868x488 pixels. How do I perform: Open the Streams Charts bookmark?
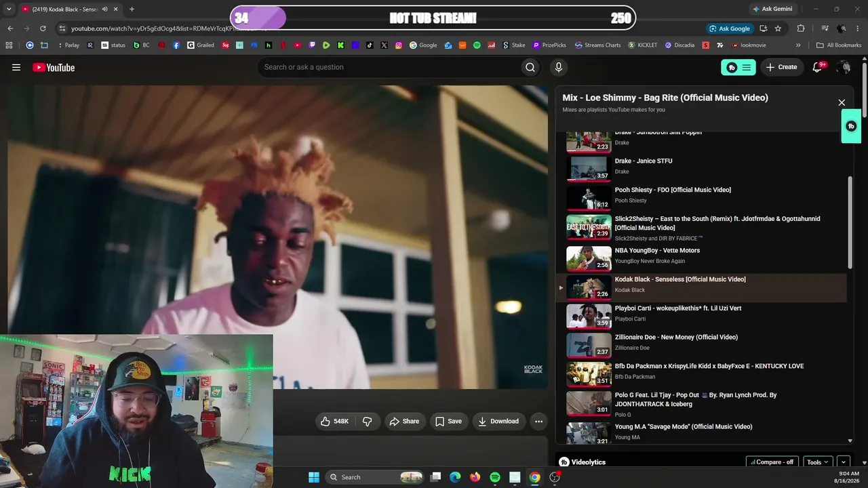[x=597, y=45]
